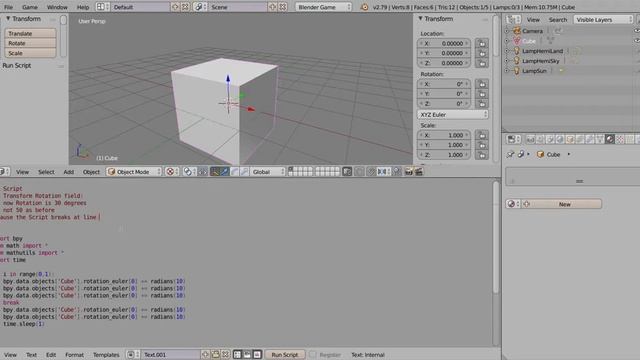Click the Rotate button
640x360 pixels.
point(30,43)
